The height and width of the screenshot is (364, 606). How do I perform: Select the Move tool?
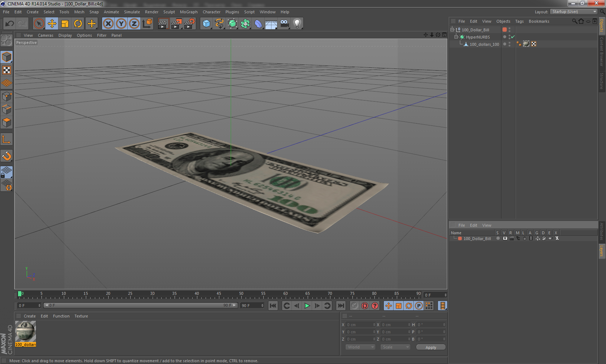[x=52, y=24]
